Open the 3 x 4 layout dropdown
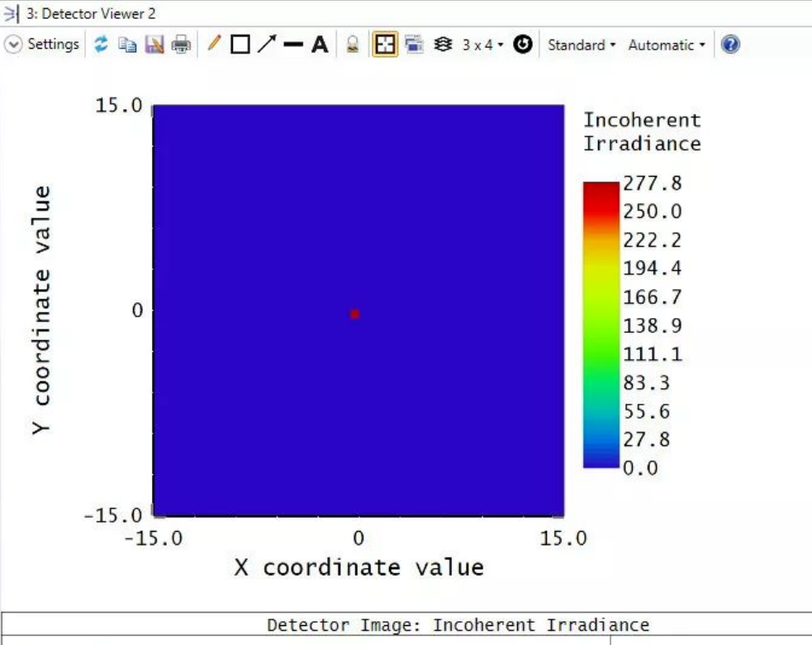The height and width of the screenshot is (645, 812). [x=482, y=45]
